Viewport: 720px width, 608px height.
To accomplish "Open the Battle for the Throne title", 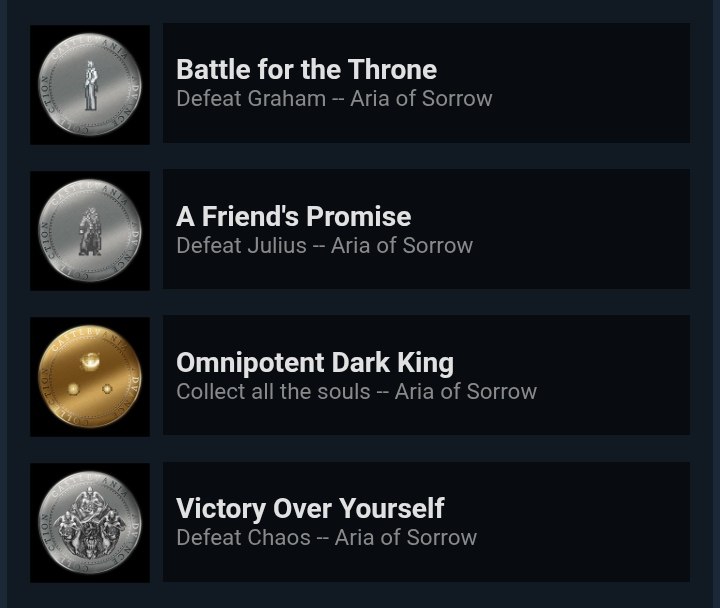I will click(306, 69).
